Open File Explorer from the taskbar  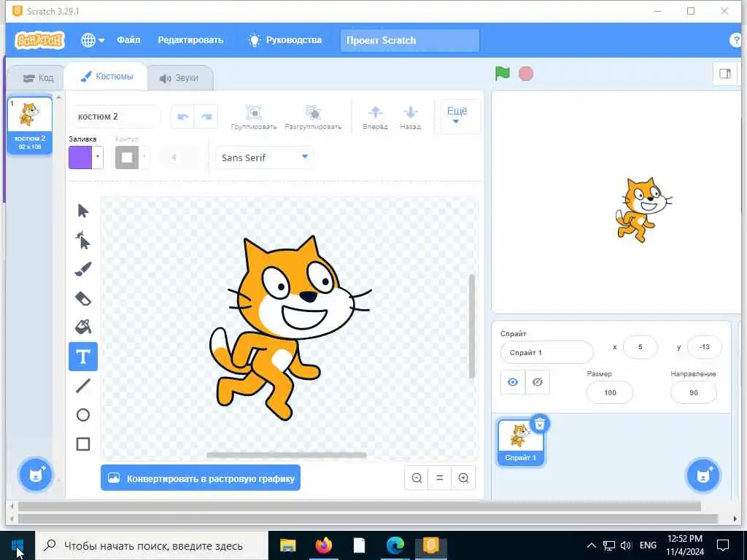(x=287, y=545)
